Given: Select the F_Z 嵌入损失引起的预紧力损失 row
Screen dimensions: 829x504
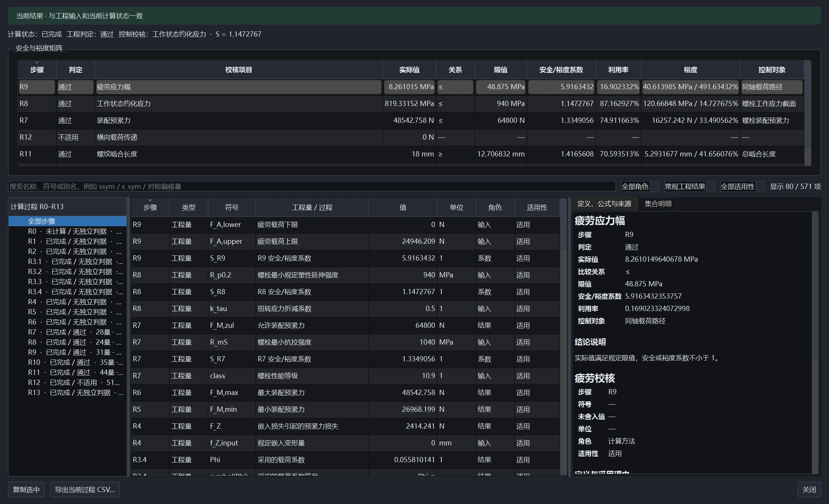Looking at the screenshot, I should pyautogui.click(x=345, y=426).
